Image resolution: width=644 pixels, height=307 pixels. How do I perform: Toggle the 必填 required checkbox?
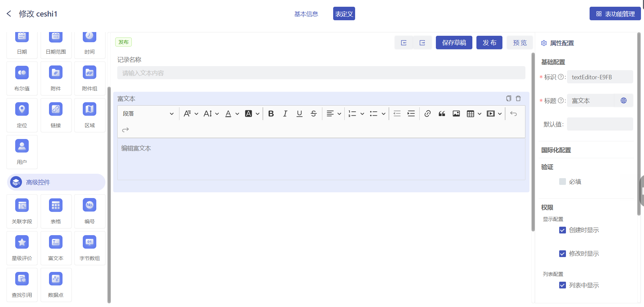pyautogui.click(x=562, y=182)
